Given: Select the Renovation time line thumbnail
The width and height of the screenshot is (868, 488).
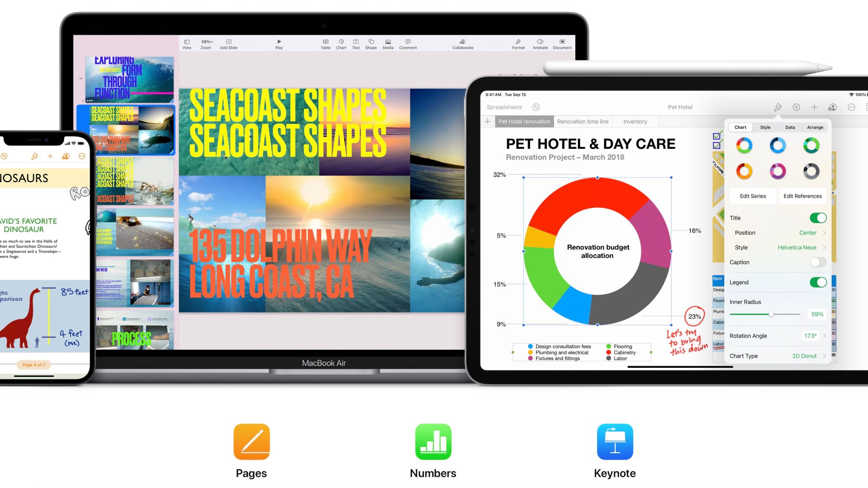Looking at the screenshot, I should 583,121.
